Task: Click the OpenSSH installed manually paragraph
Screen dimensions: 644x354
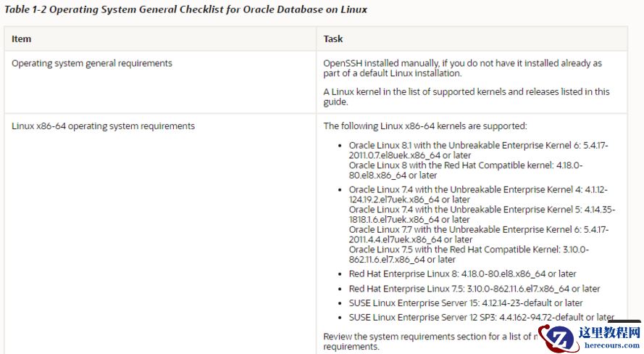Action: [x=462, y=68]
